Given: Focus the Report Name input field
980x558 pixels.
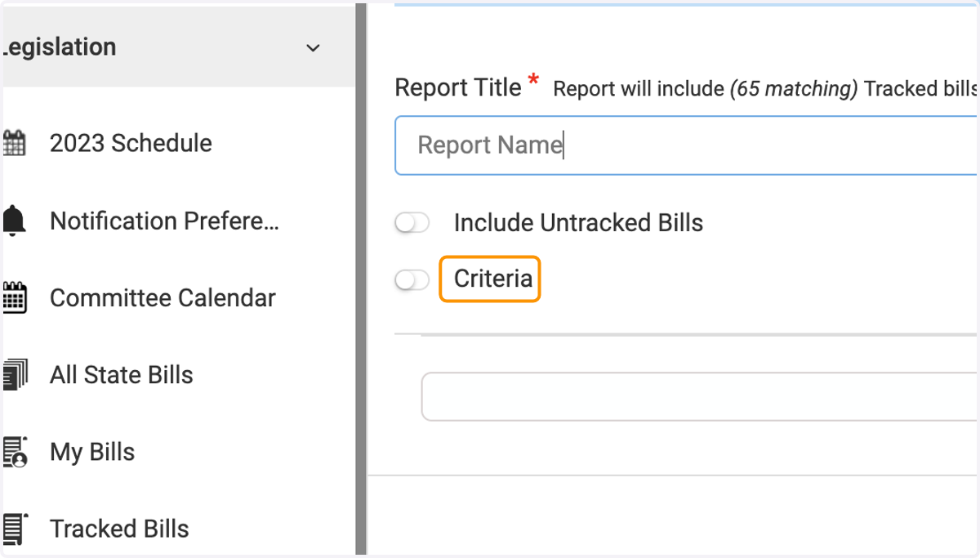Looking at the screenshot, I should click(686, 145).
